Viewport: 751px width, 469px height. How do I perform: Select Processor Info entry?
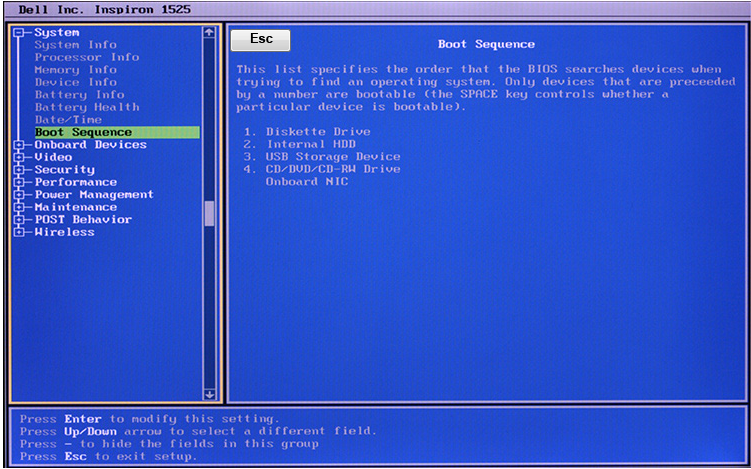[x=87, y=57]
